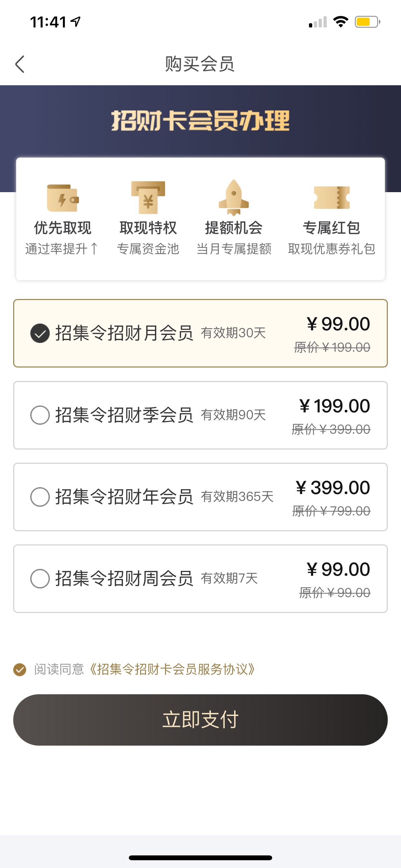Tap the 提额机会 rocket icon

[234, 197]
